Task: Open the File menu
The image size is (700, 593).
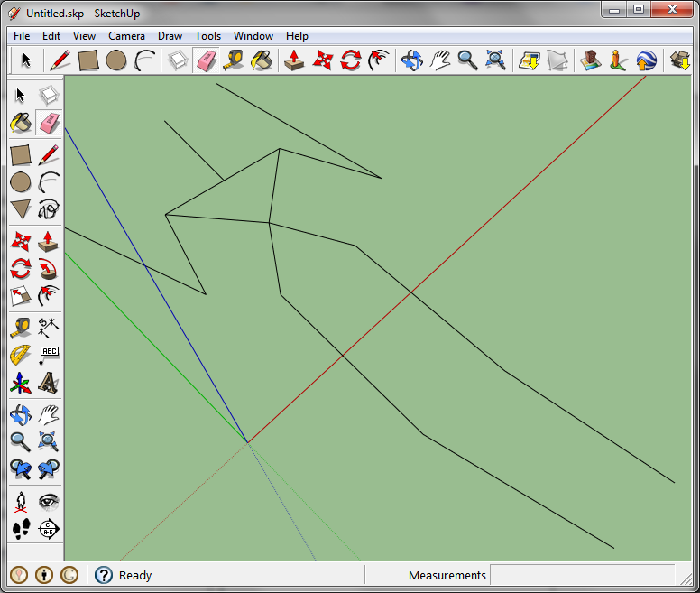Action: [x=22, y=36]
